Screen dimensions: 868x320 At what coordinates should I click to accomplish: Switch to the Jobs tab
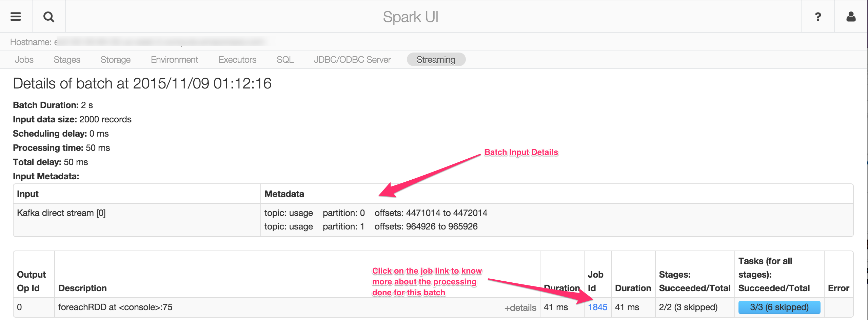tap(24, 60)
